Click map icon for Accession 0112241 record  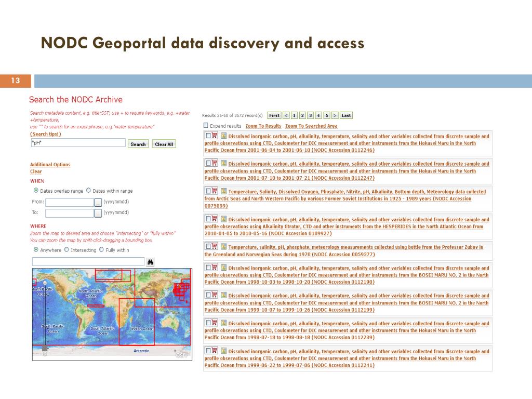(x=223, y=351)
